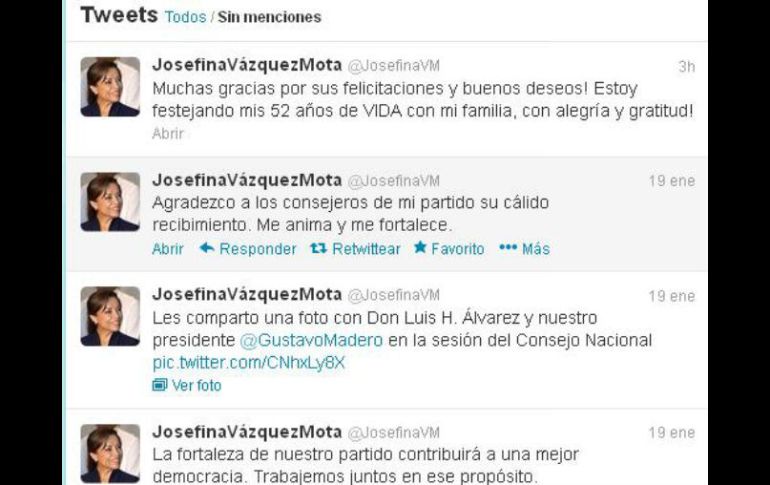Click the Responder reply arrow icon
770x485 pixels.
[207, 248]
